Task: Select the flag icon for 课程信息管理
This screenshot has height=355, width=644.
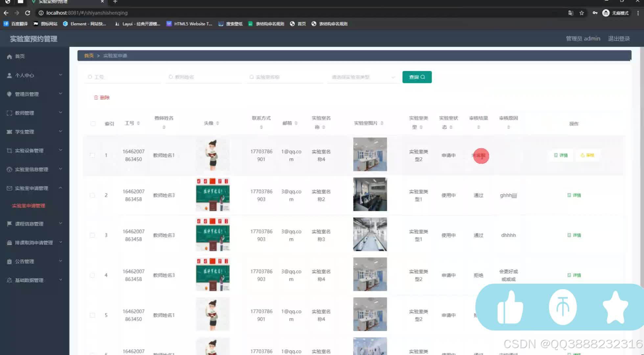Action: tap(9, 224)
